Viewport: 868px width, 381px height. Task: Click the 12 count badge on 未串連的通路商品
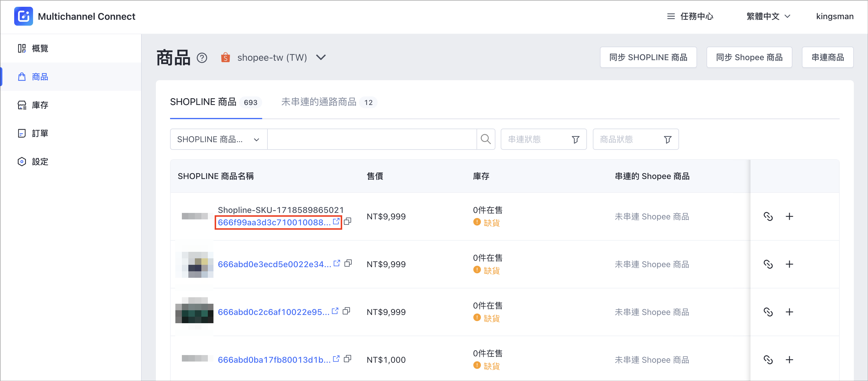coord(368,102)
